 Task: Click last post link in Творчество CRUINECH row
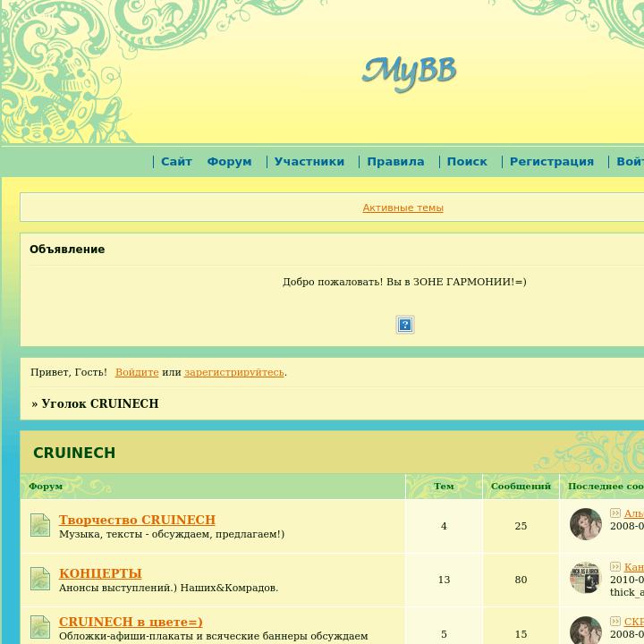click(x=634, y=513)
